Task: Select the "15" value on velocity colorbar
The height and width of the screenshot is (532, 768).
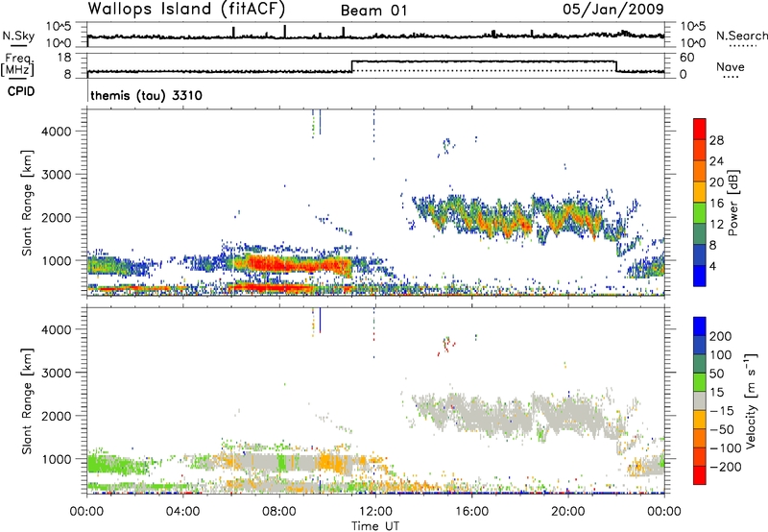Action: (716, 392)
